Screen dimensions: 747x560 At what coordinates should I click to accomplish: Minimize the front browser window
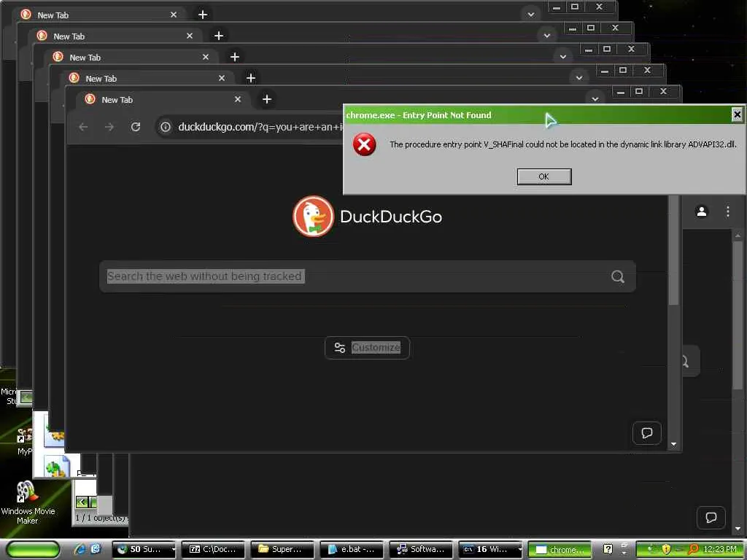[x=620, y=91]
